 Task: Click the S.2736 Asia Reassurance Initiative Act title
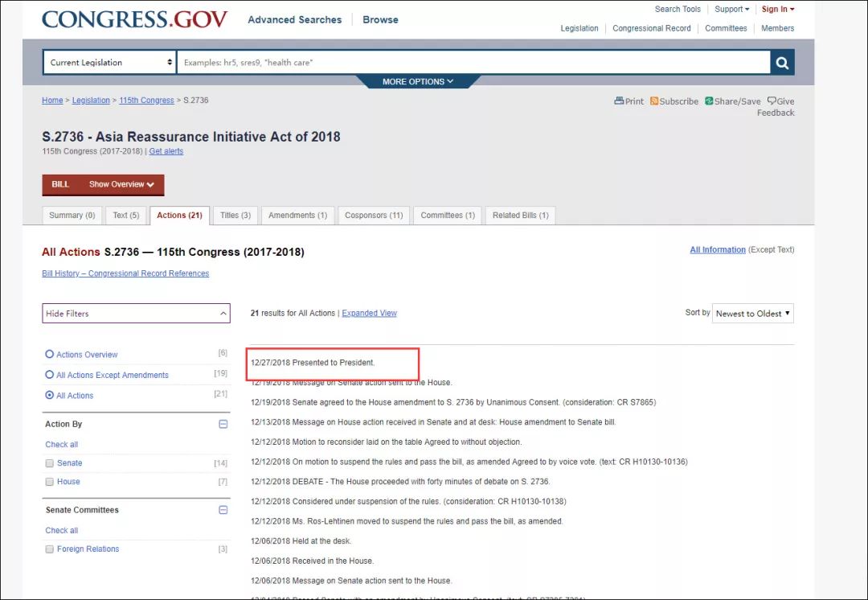pos(191,137)
